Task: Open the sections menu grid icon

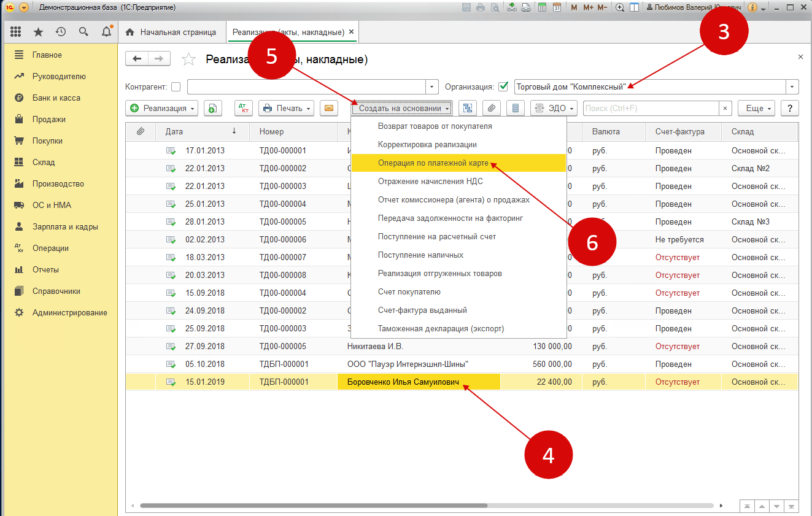Action: point(16,32)
